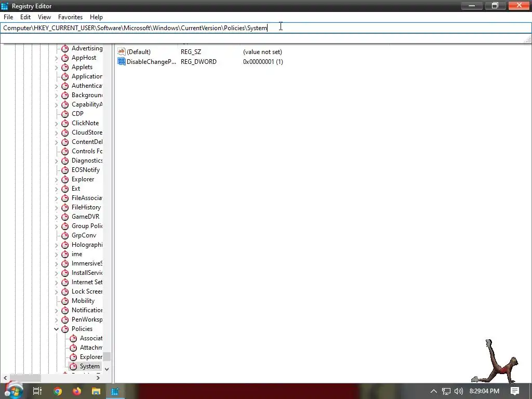This screenshot has height=399, width=532.
Task: Click the registry path address bar
Action: pyautogui.click(x=265, y=28)
